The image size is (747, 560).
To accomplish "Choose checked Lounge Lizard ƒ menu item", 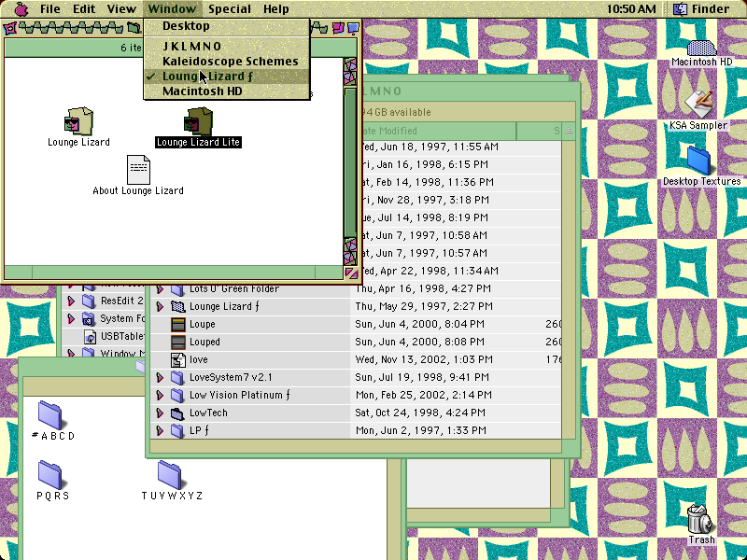I will coord(227,77).
